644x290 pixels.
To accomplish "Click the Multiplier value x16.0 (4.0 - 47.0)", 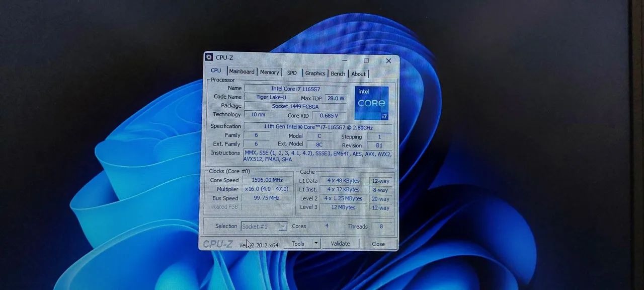I will point(267,189).
